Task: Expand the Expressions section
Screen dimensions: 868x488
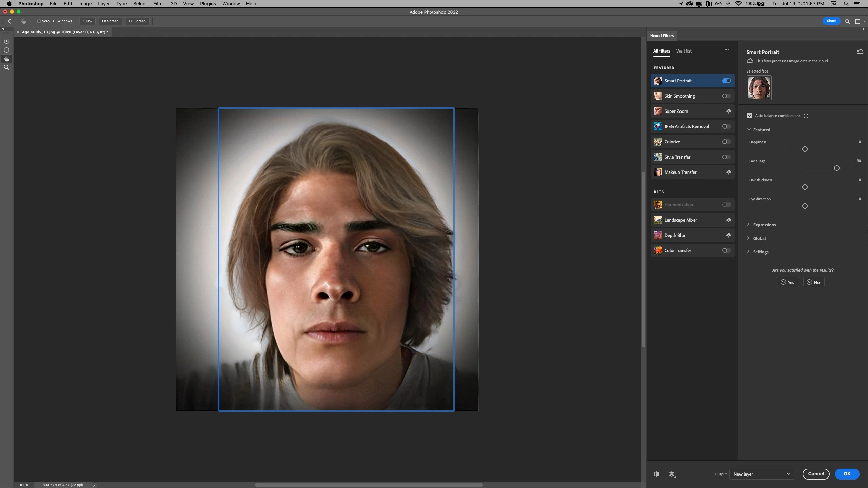Action: click(x=764, y=225)
